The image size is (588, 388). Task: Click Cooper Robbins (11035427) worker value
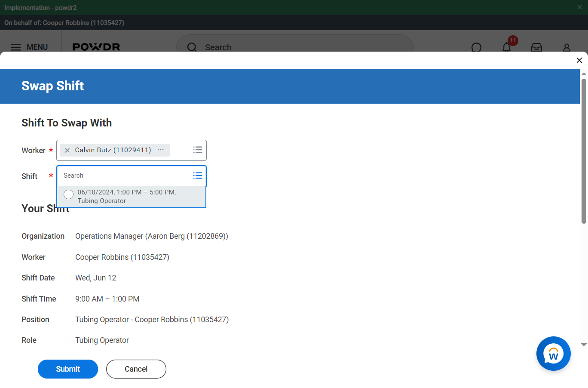coord(122,257)
